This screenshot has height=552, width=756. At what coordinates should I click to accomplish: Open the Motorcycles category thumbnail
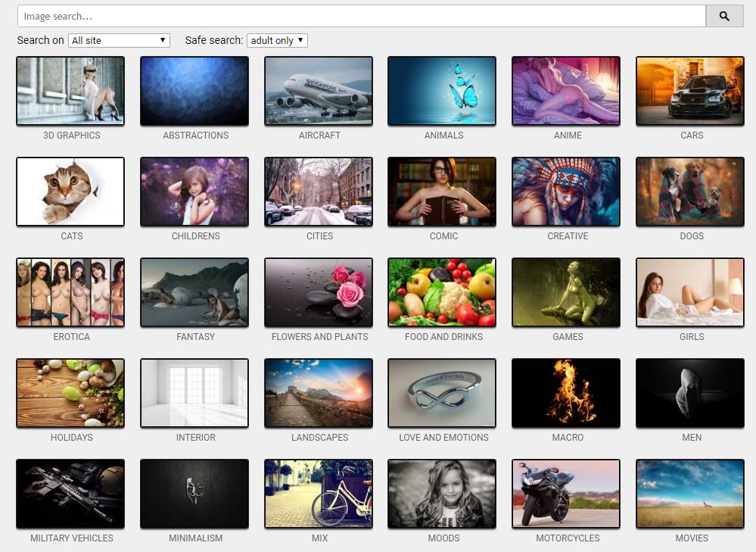[x=566, y=494]
